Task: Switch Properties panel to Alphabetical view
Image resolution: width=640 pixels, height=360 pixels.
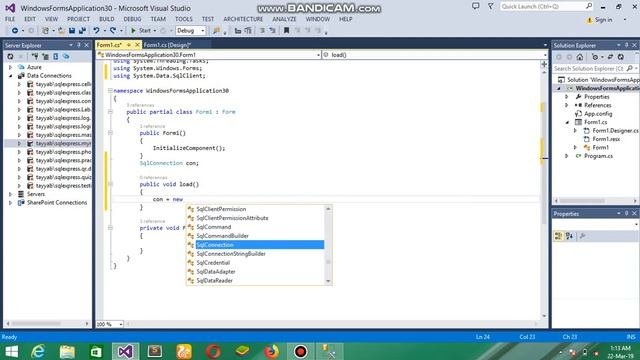Action: click(569, 236)
